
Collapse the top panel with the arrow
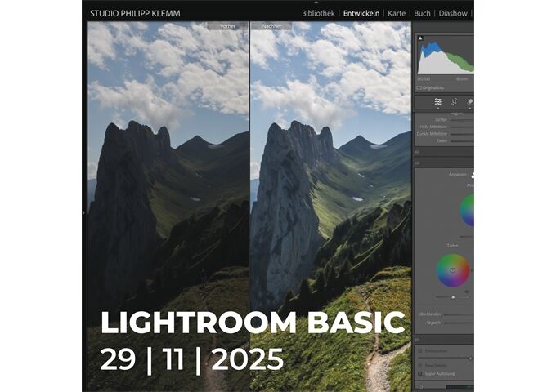(x=316, y=2)
